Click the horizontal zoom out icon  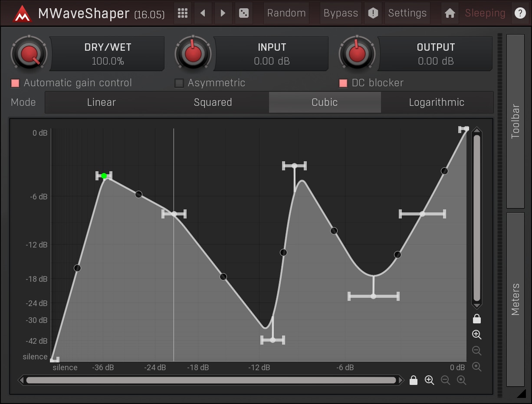pyautogui.click(x=445, y=380)
